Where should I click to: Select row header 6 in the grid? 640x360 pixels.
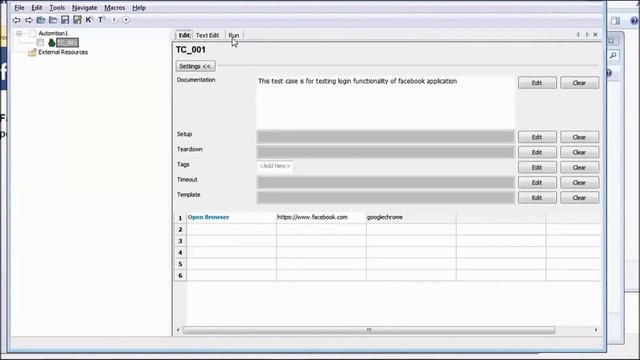pyautogui.click(x=180, y=276)
